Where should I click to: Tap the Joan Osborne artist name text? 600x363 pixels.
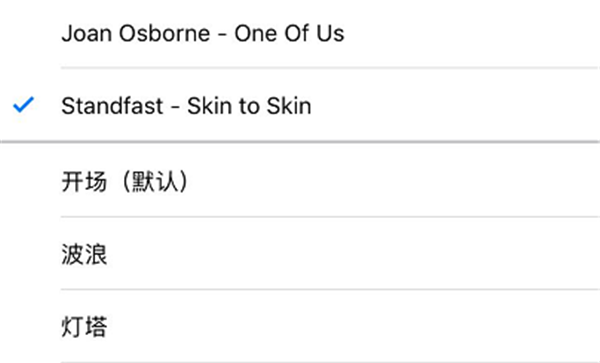click(136, 34)
